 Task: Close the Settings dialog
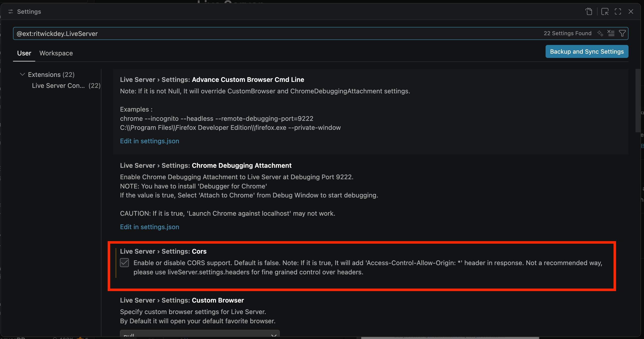click(631, 11)
